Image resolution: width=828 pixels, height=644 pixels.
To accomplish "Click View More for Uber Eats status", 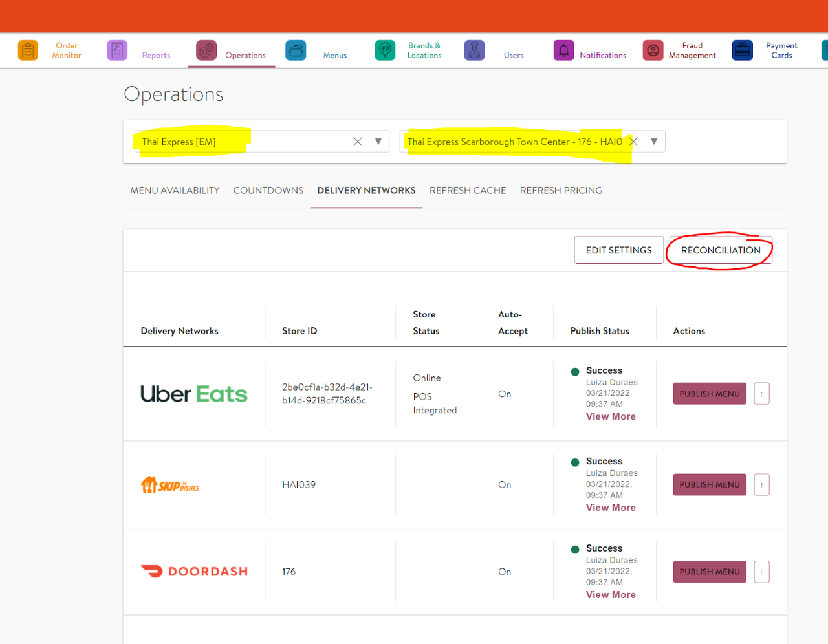I will [x=611, y=417].
